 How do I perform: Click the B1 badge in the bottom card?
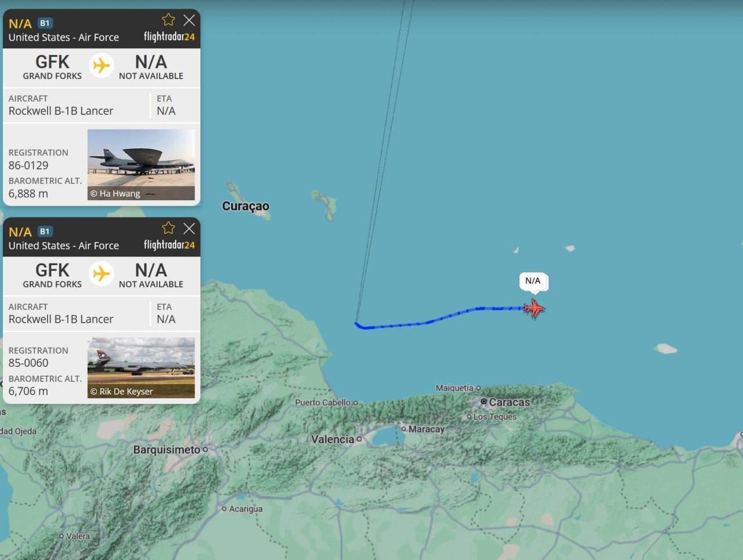pos(45,232)
